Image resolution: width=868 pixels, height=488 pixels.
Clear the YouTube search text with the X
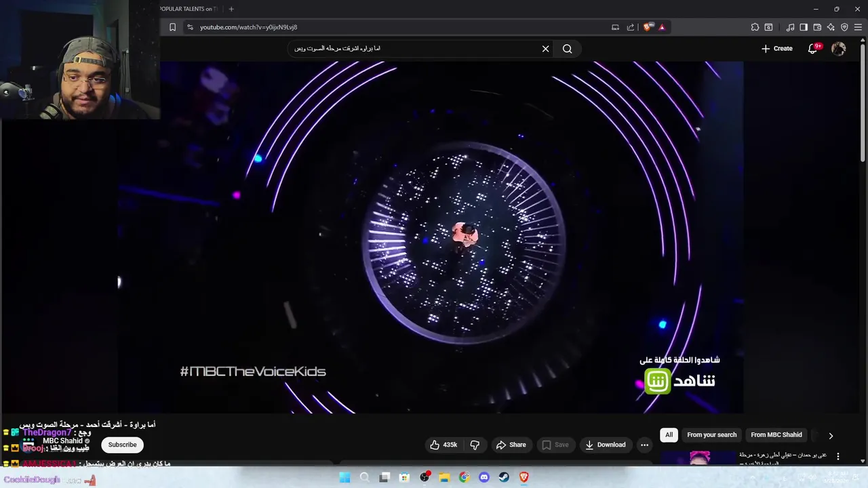tap(545, 49)
